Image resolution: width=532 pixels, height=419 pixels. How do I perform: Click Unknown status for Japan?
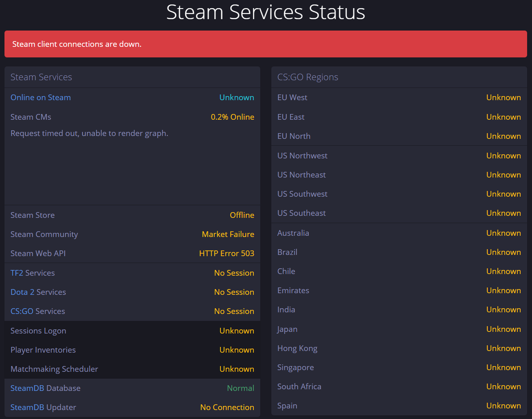click(504, 329)
